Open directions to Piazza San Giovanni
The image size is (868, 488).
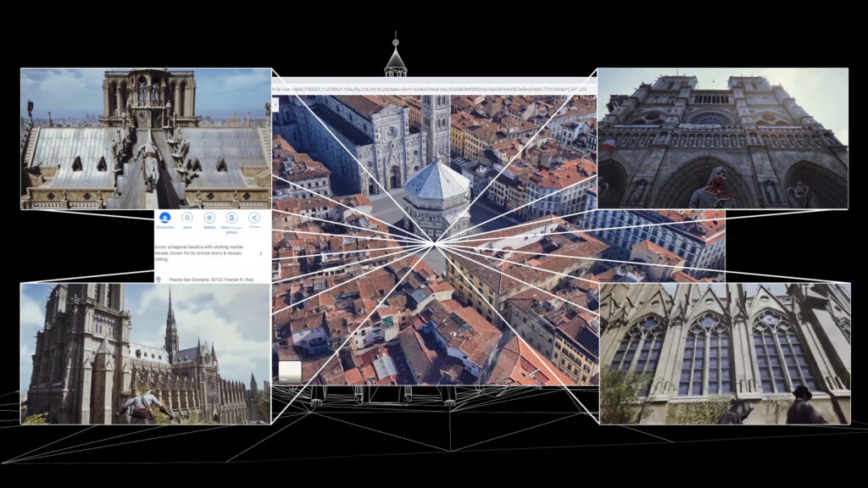tap(165, 218)
